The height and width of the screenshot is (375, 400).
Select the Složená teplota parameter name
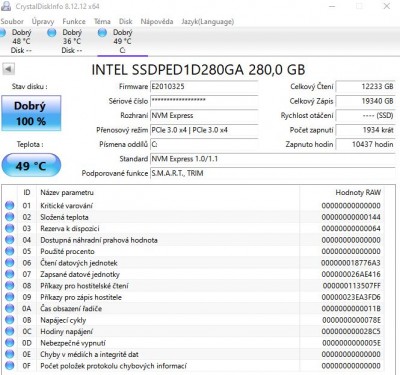[x=64, y=217]
